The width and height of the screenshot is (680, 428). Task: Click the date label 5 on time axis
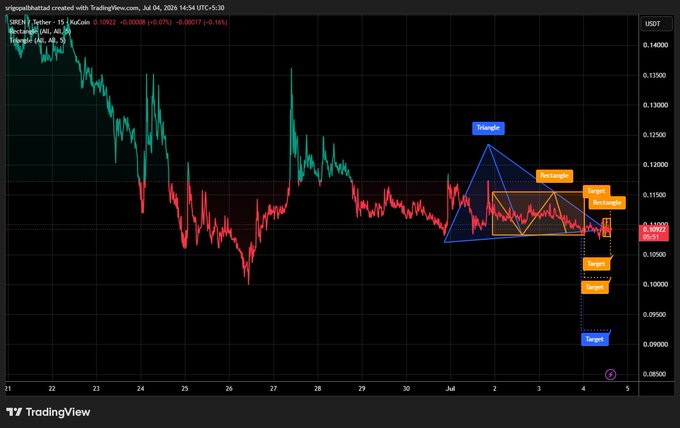628,389
